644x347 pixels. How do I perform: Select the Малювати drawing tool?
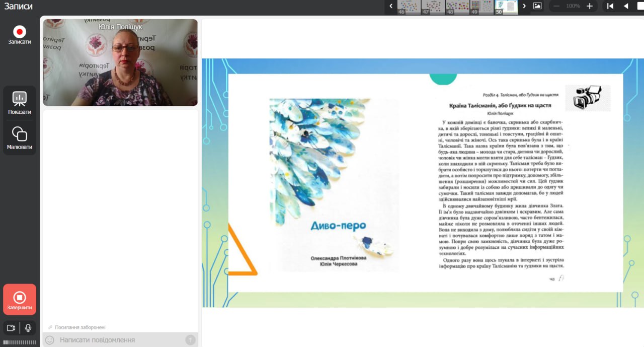click(x=19, y=138)
